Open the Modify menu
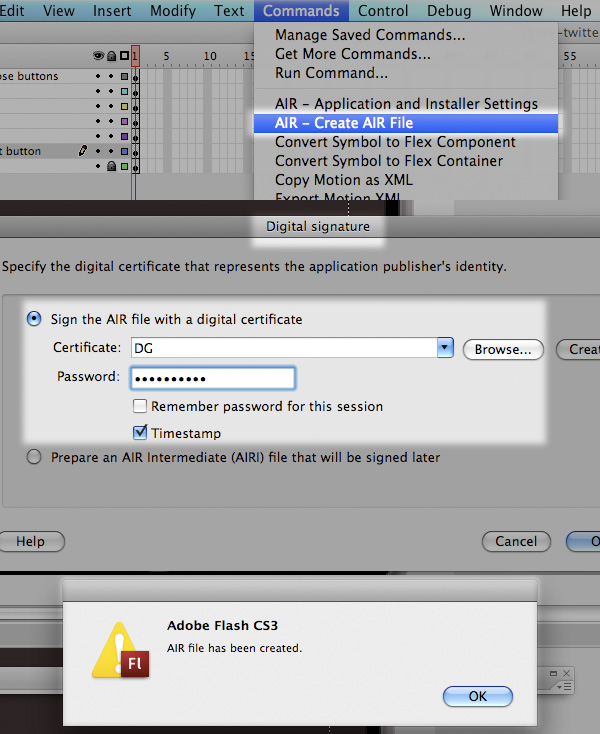 click(x=173, y=11)
